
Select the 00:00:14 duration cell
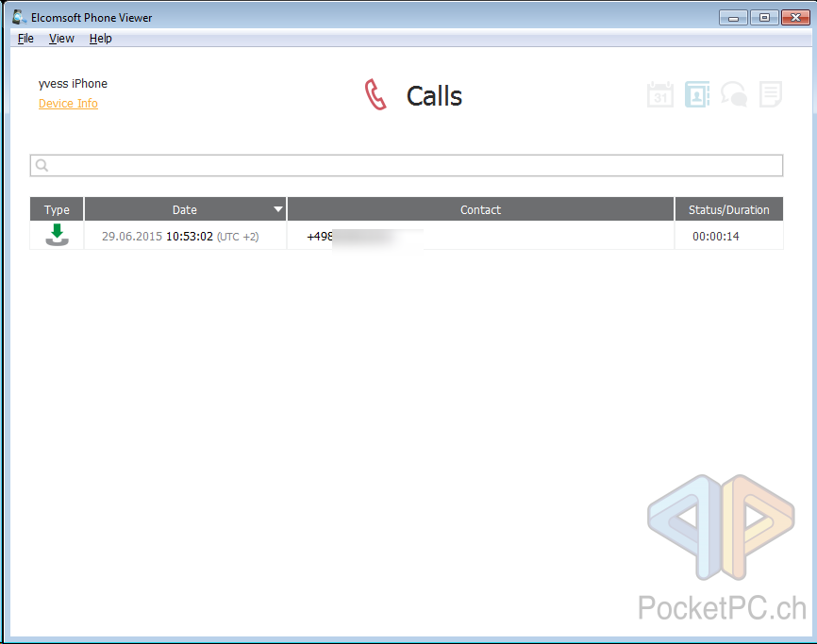click(729, 236)
